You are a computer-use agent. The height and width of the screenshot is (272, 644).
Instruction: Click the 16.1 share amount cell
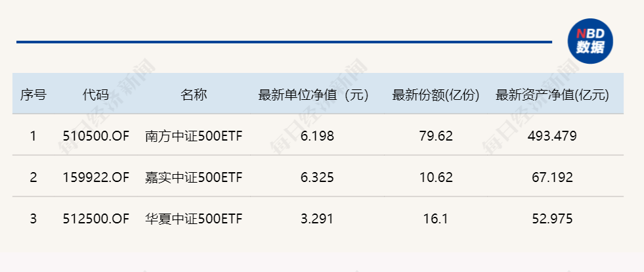tap(436, 219)
